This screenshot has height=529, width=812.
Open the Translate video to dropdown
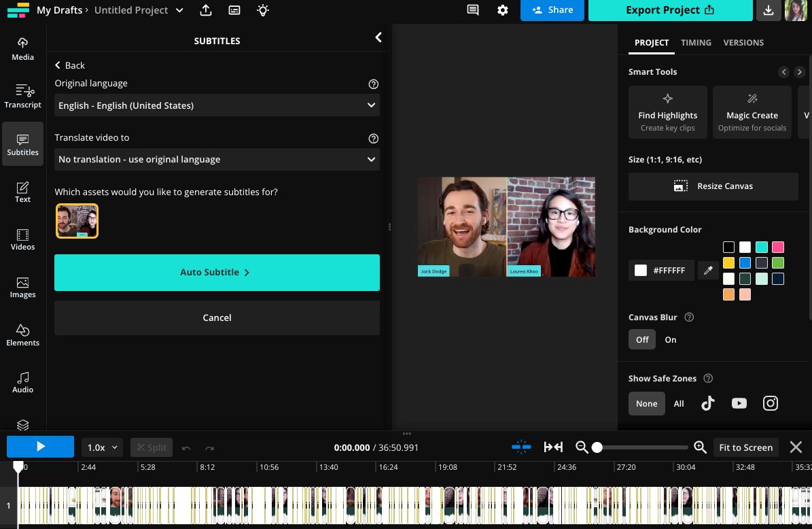point(217,159)
